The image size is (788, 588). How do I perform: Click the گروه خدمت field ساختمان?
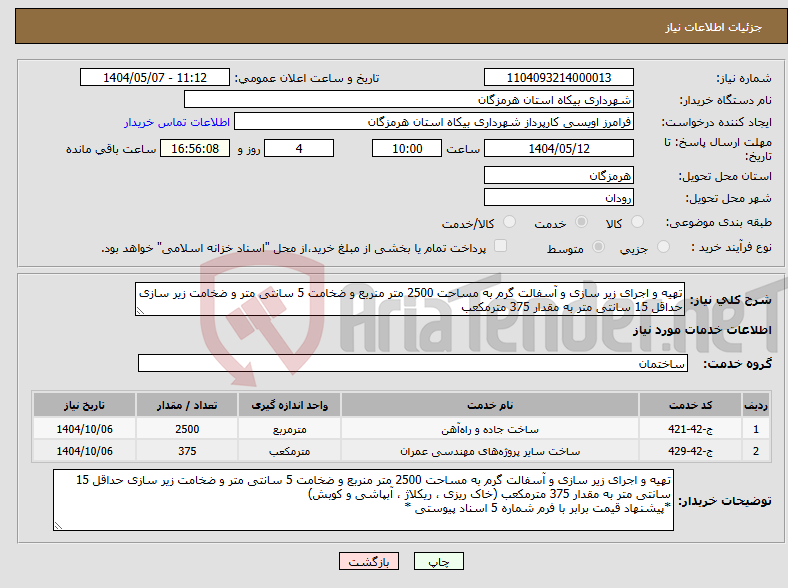click(x=413, y=363)
